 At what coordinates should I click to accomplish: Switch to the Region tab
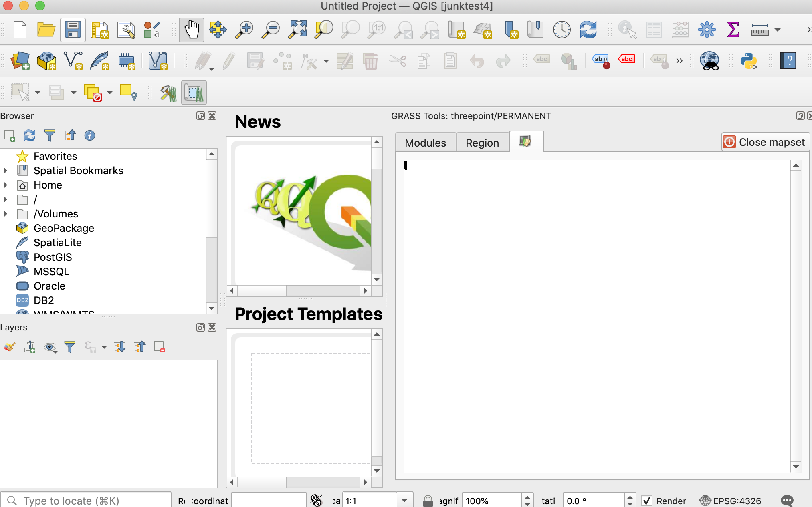click(x=482, y=142)
